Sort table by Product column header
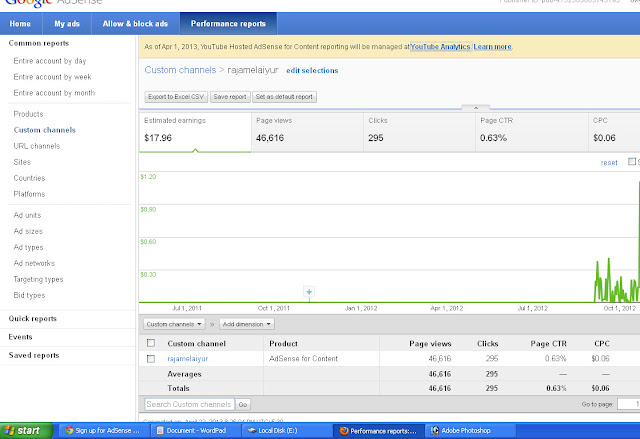This screenshot has width=640, height=439. (x=283, y=344)
